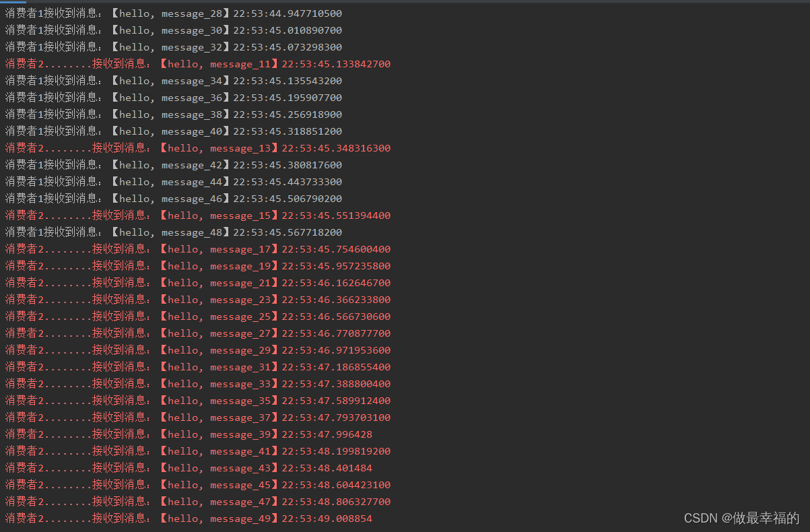
Task: Select the message_44 consumer 1 line
Action: pos(174,182)
